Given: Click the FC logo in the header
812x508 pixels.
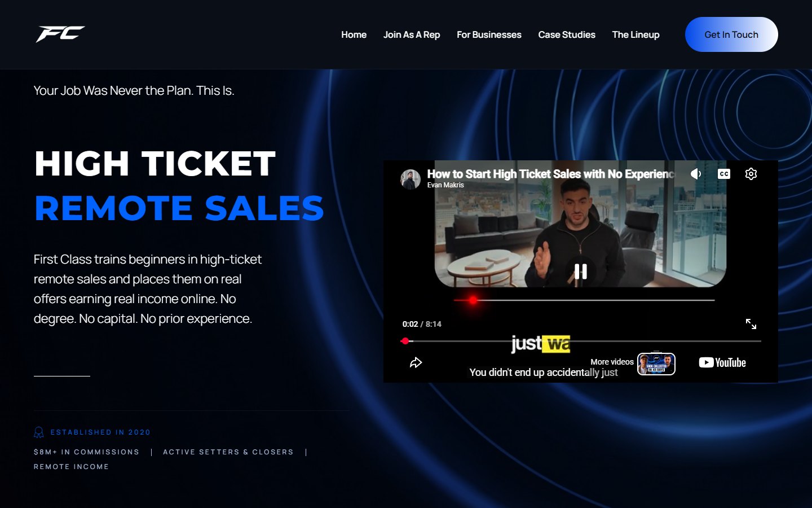Looking at the screenshot, I should pos(60,34).
